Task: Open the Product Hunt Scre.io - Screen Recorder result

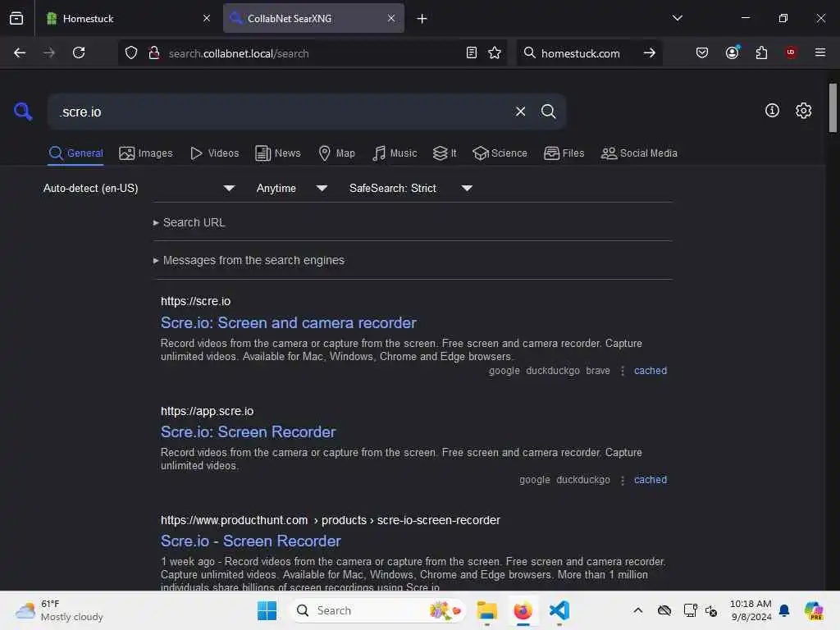Action: [251, 541]
